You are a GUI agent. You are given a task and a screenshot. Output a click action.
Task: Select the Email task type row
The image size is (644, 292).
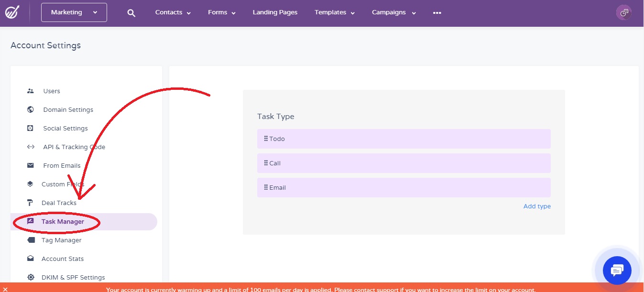(404, 187)
